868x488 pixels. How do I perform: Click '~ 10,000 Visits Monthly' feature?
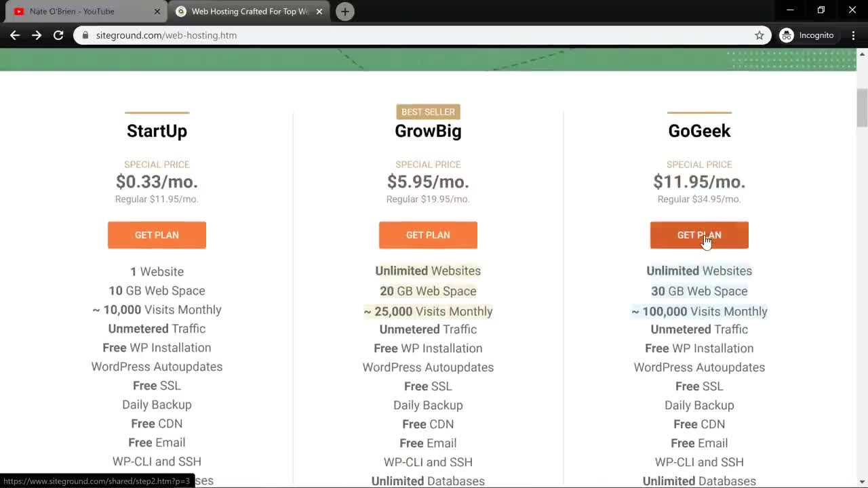(x=157, y=310)
